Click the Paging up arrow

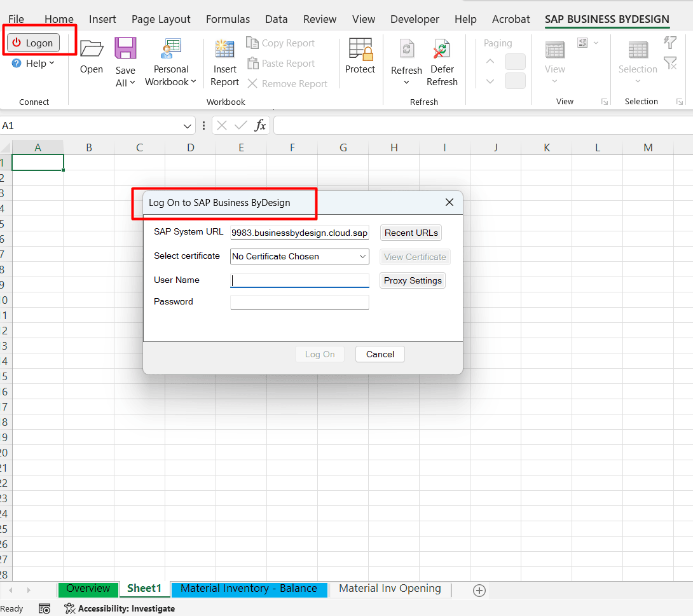[490, 62]
